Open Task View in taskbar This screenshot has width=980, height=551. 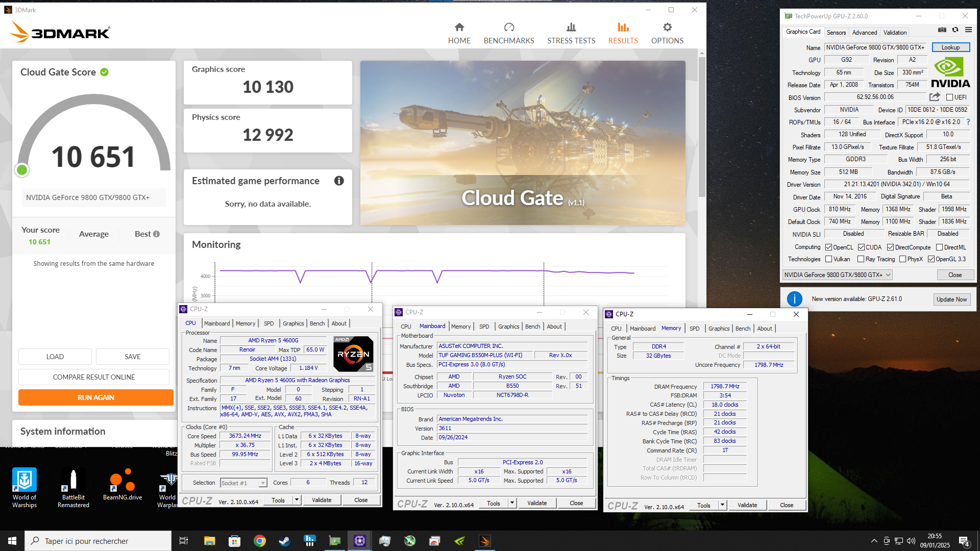184,541
